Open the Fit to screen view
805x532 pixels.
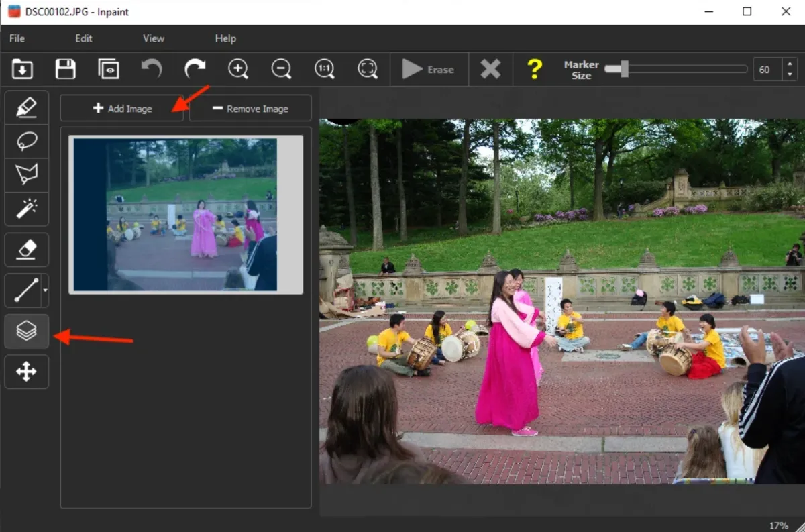coord(368,69)
